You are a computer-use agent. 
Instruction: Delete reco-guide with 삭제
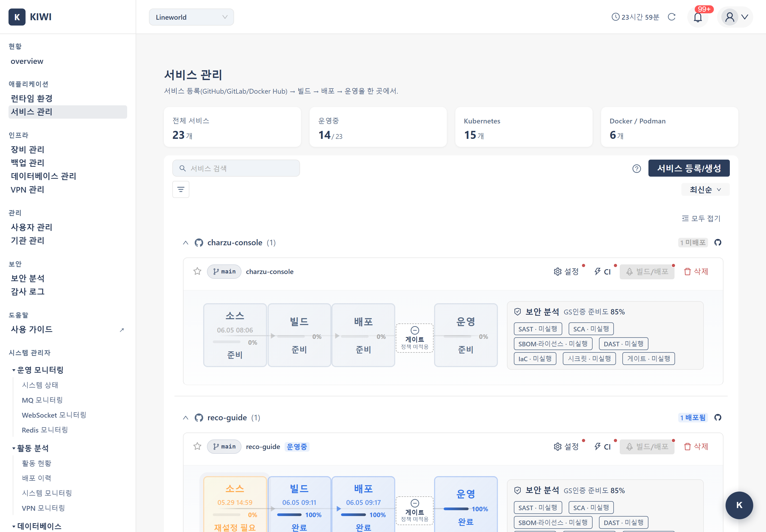696,446
